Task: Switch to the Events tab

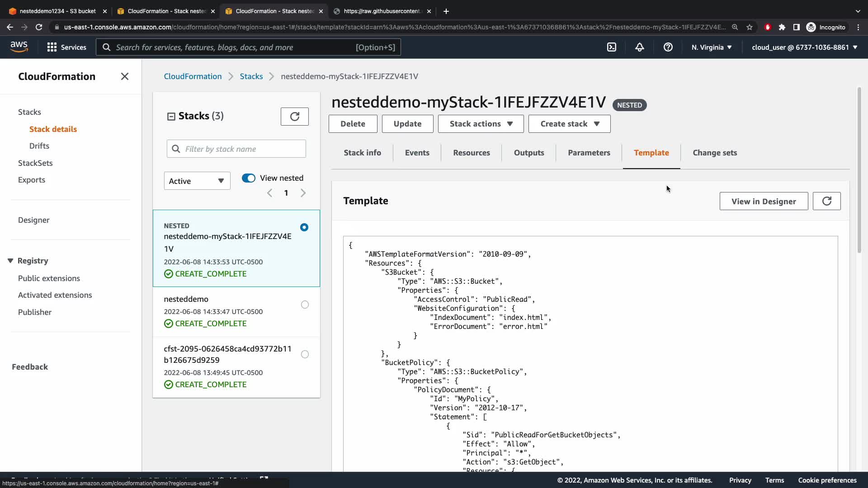Action: click(x=417, y=153)
